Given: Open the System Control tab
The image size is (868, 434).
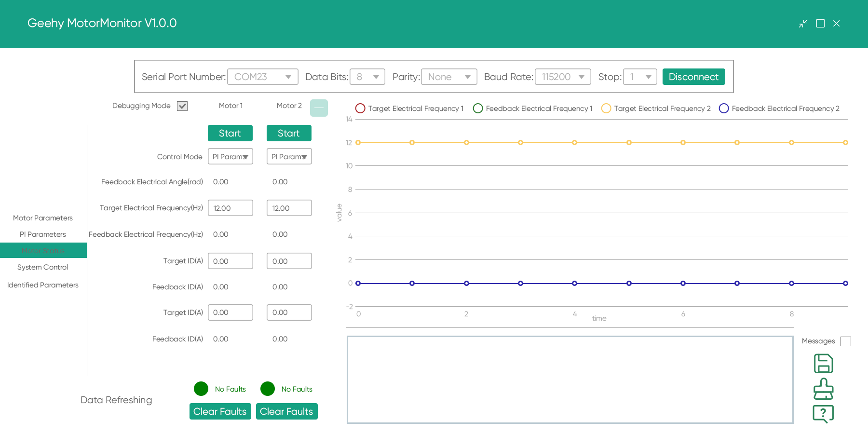Looking at the screenshot, I should coord(43,267).
